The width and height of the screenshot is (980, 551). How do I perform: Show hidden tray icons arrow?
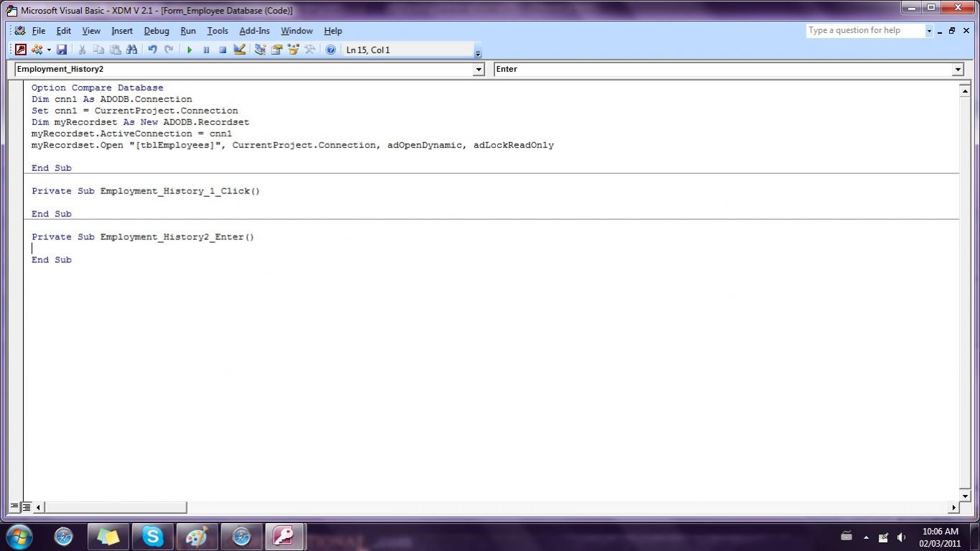pos(866,537)
